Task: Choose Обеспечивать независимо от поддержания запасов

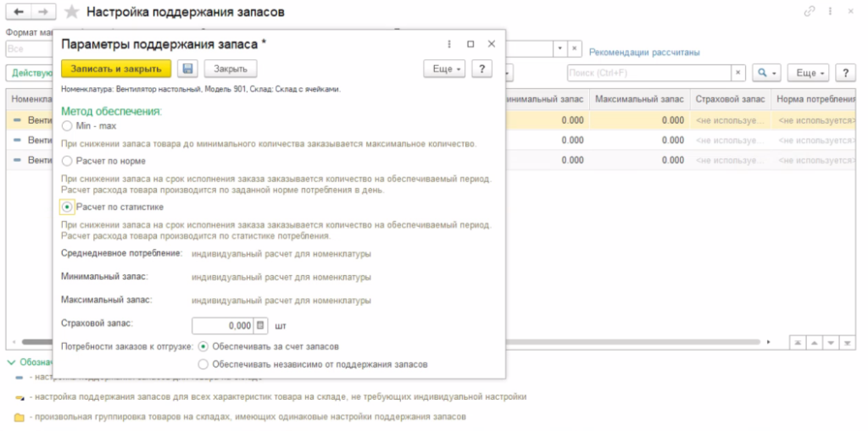Action: [x=203, y=364]
